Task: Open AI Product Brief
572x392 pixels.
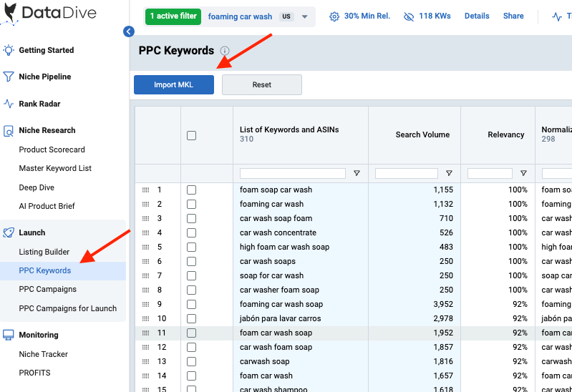Action: pyautogui.click(x=47, y=206)
